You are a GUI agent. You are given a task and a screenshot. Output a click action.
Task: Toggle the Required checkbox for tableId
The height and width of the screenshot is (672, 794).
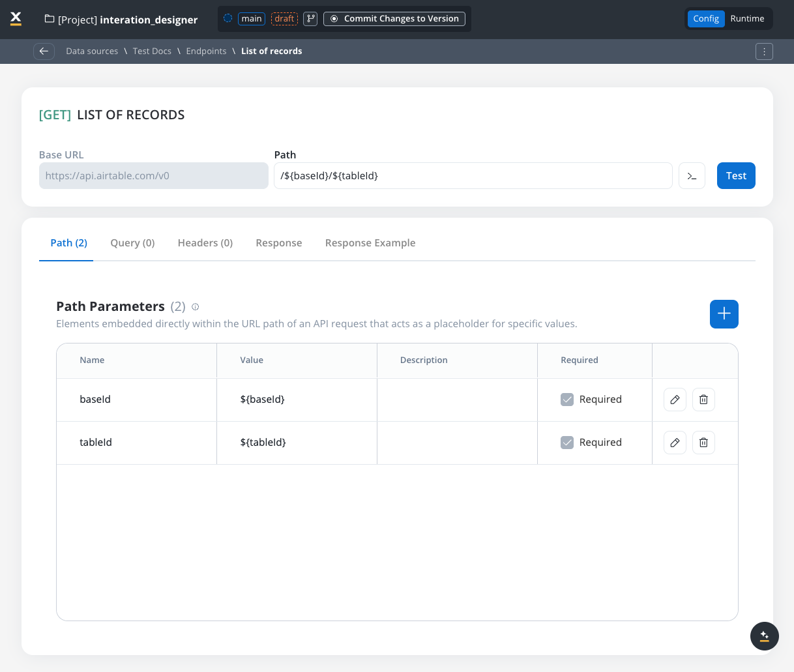click(567, 443)
